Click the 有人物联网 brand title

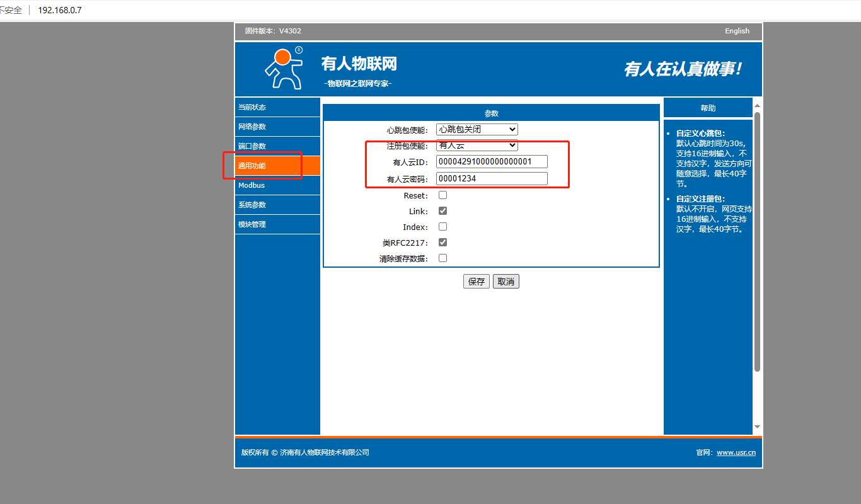click(x=359, y=64)
